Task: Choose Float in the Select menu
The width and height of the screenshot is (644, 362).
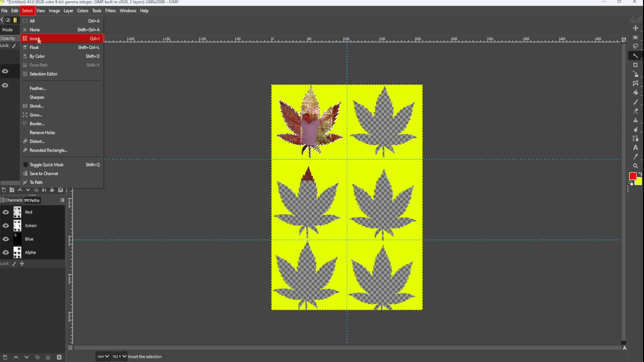Action: (x=62, y=47)
